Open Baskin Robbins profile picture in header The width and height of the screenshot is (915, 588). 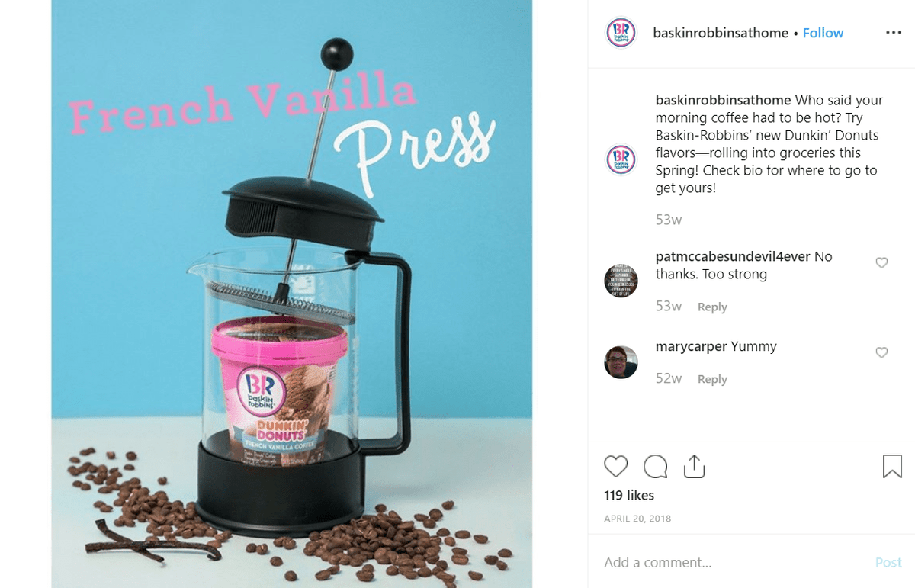[x=621, y=33]
